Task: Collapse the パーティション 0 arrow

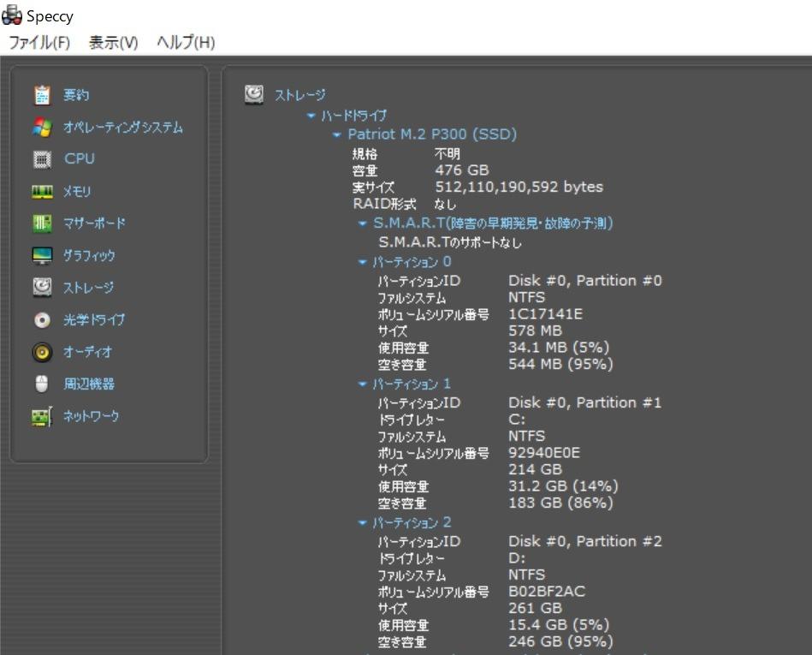Action: (363, 262)
